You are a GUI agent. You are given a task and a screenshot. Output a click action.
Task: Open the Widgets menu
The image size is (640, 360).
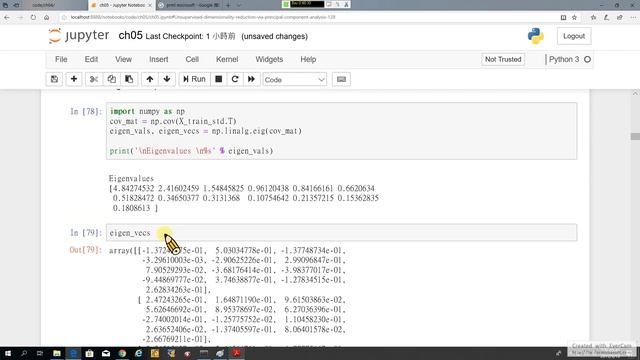tap(269, 60)
